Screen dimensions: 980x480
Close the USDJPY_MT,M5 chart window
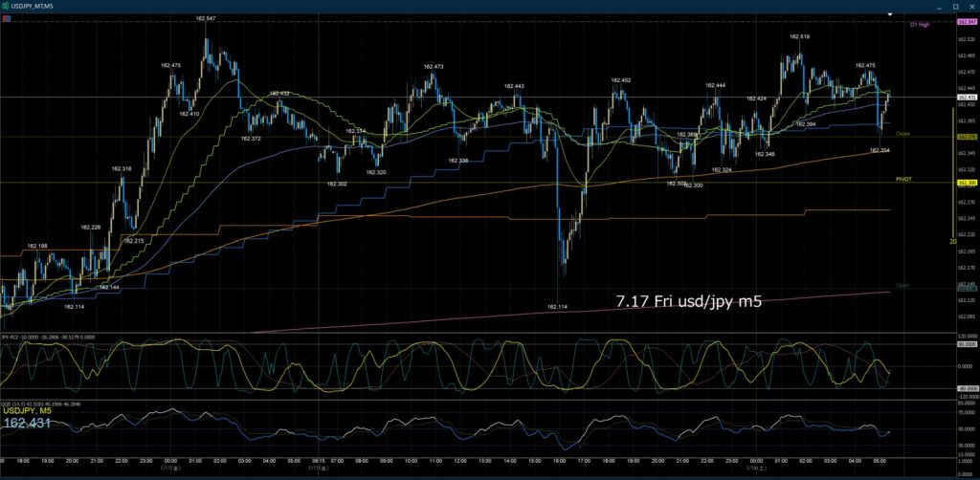click(x=971, y=6)
